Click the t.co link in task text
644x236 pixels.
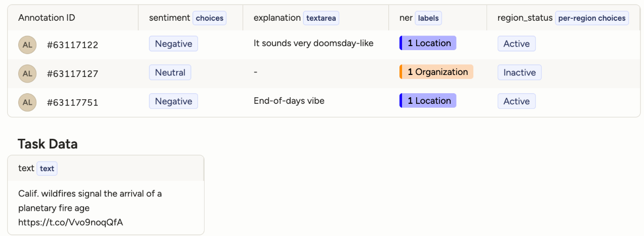[71, 222]
